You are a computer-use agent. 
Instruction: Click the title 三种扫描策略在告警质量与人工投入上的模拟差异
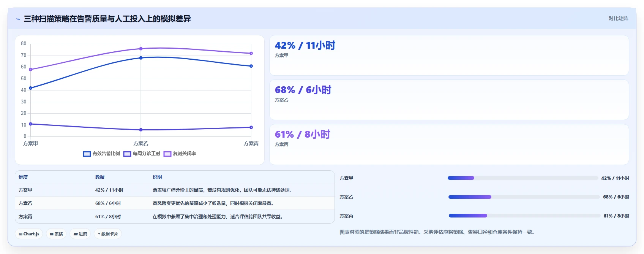click(107, 19)
